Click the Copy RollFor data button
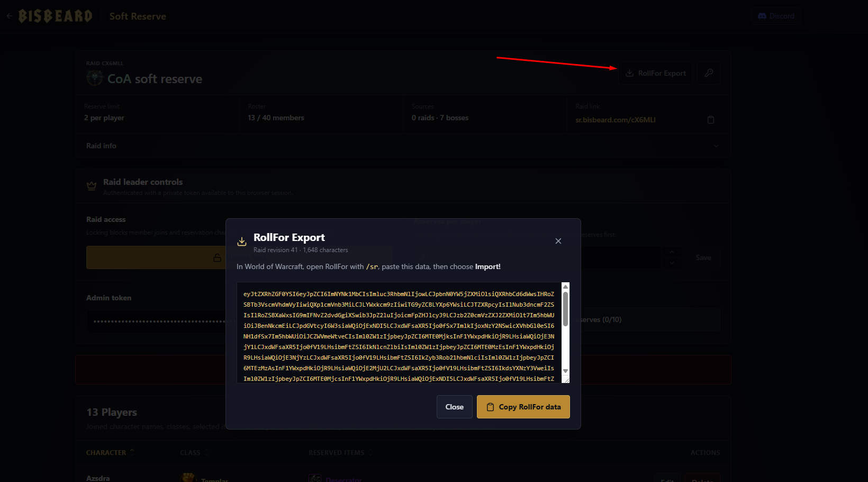 pyautogui.click(x=523, y=407)
